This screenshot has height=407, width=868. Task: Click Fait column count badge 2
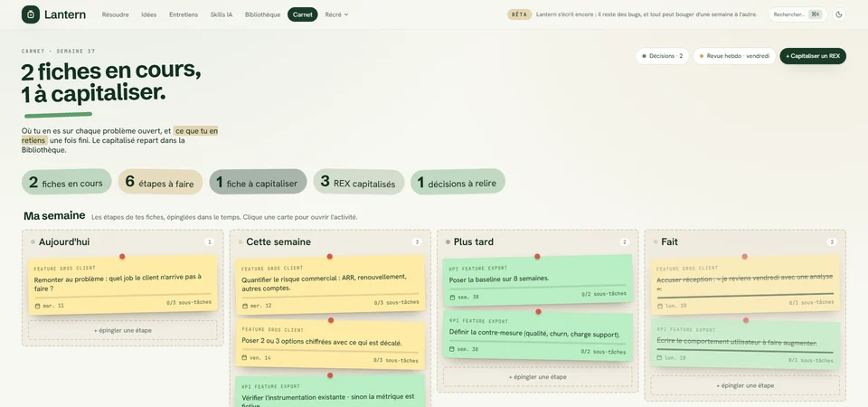(x=832, y=242)
